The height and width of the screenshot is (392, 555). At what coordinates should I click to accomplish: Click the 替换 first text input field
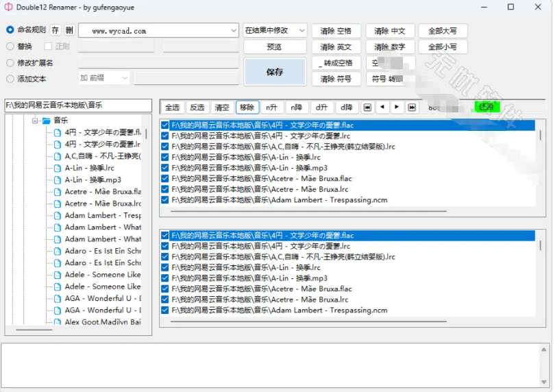[x=116, y=46]
